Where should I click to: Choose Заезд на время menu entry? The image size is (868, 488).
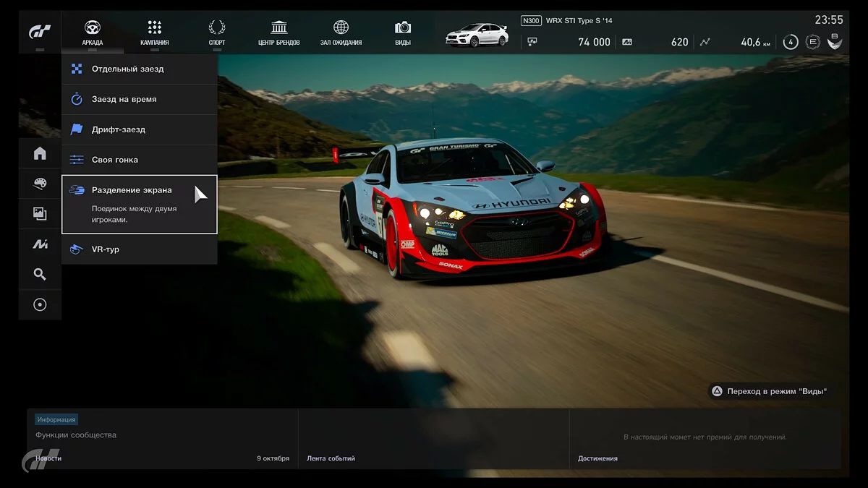pos(140,100)
